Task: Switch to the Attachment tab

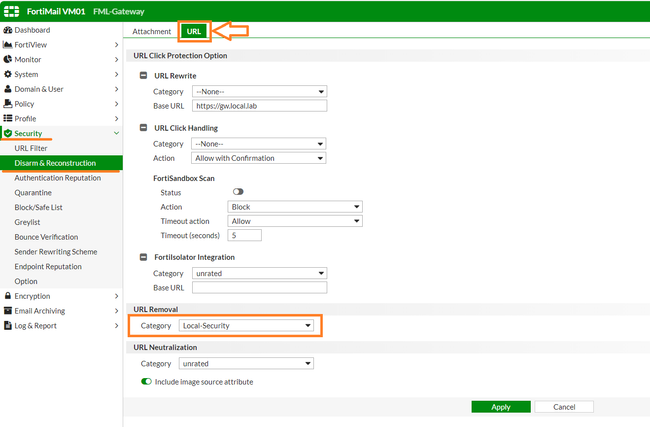Action: [x=152, y=31]
